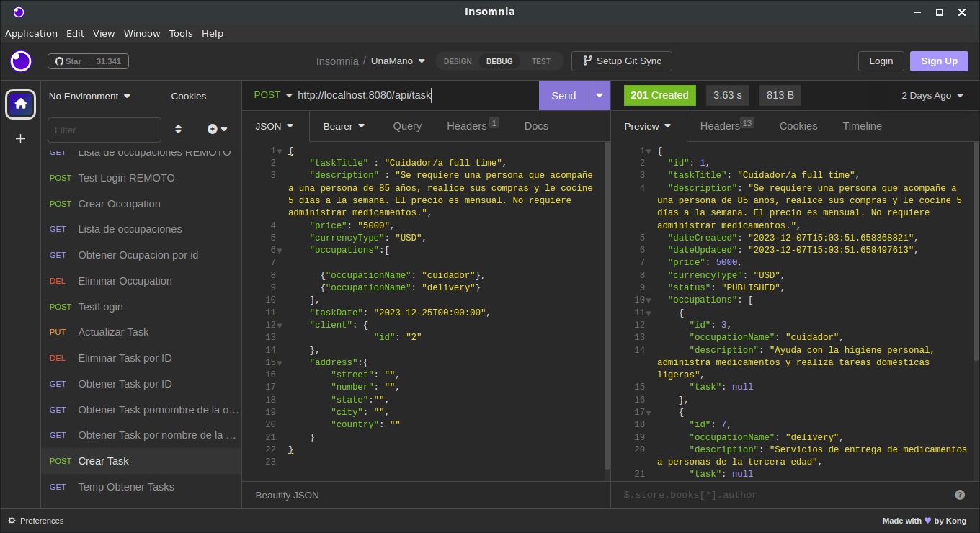Image resolution: width=980 pixels, height=533 pixels.
Task: Switch to the Timeline tab
Action: tap(863, 126)
